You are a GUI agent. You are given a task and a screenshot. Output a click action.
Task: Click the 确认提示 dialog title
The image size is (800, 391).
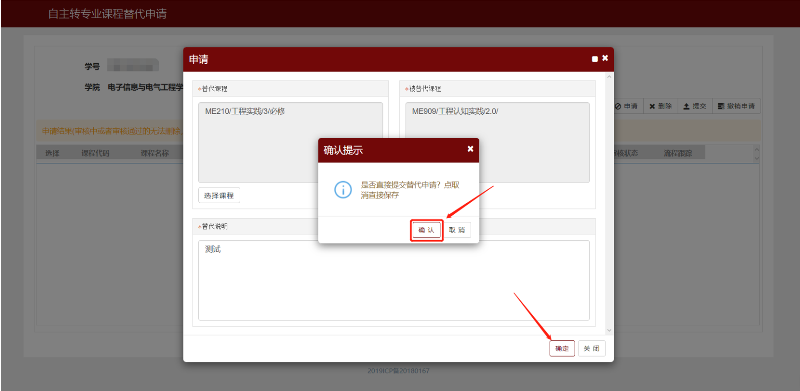[343, 150]
